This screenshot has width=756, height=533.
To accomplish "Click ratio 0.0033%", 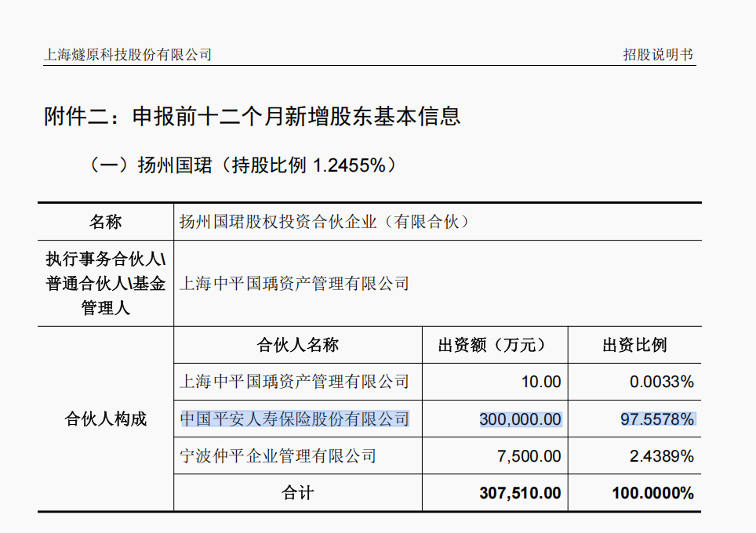I will point(662,382).
